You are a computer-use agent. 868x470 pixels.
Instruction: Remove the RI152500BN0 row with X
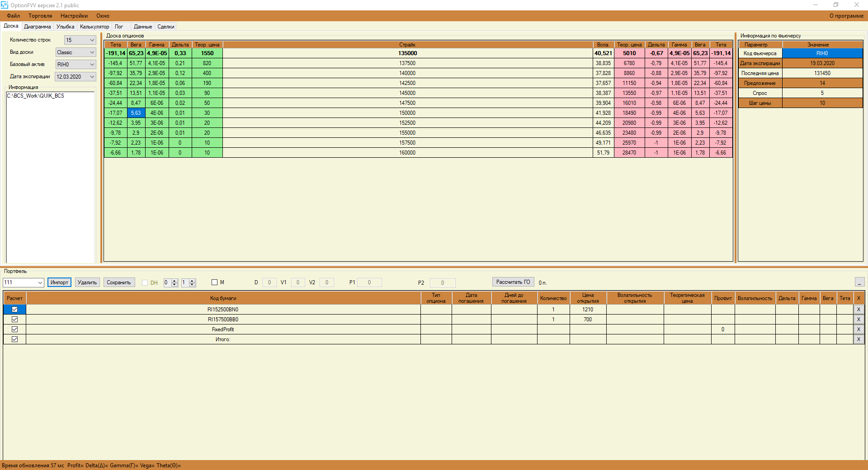coord(859,310)
